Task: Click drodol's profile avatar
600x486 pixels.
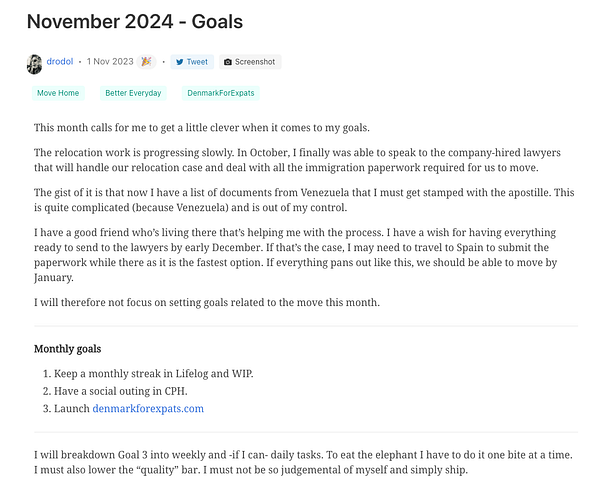Action: tap(34, 62)
